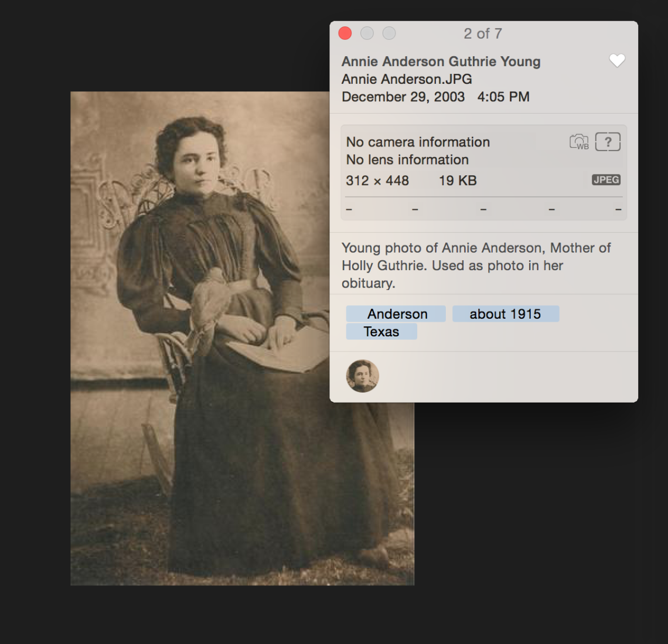
Task: Select the about 1915 keyword tag
Action: (505, 314)
